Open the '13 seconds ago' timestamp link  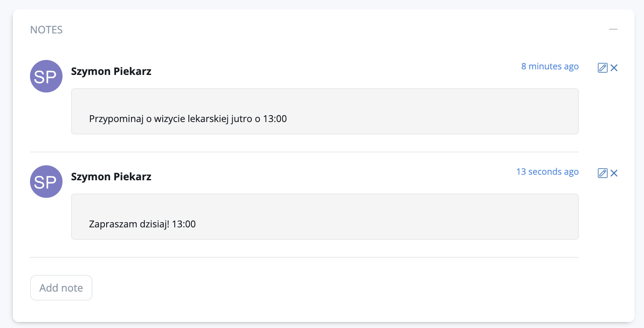[x=547, y=172]
